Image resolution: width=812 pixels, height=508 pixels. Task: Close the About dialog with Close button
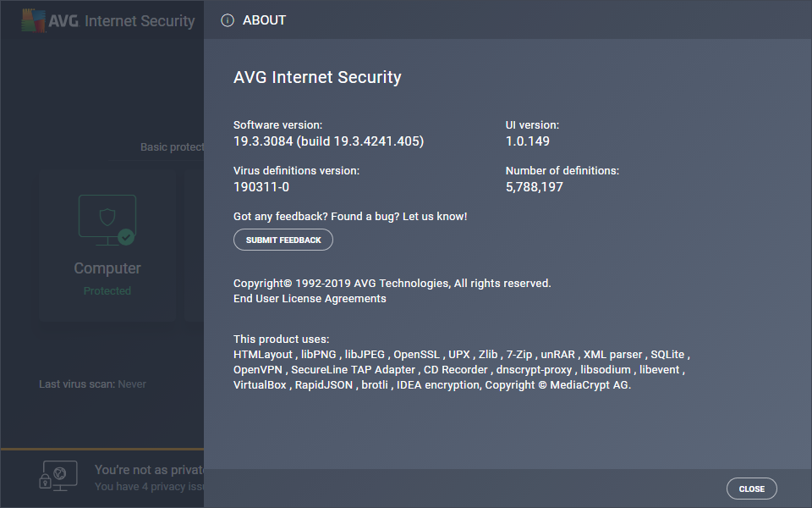click(x=751, y=489)
